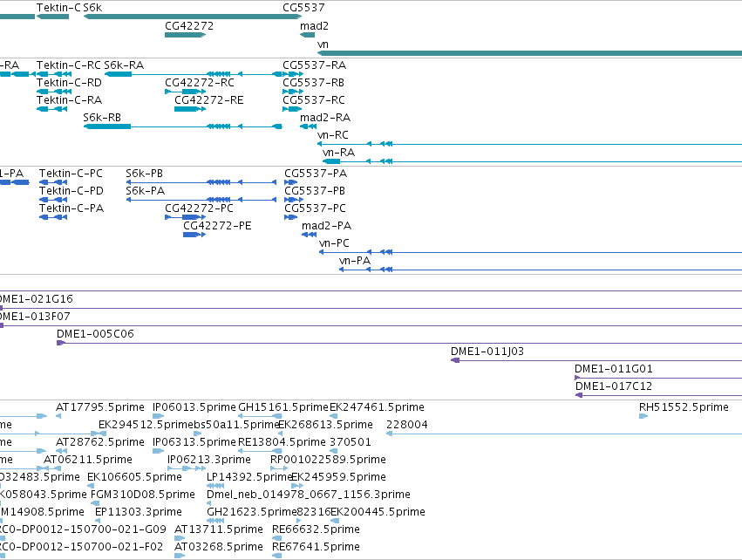This screenshot has width=742, height=560.
Task: Select the vn gene bar
Action: (x=529, y=53)
